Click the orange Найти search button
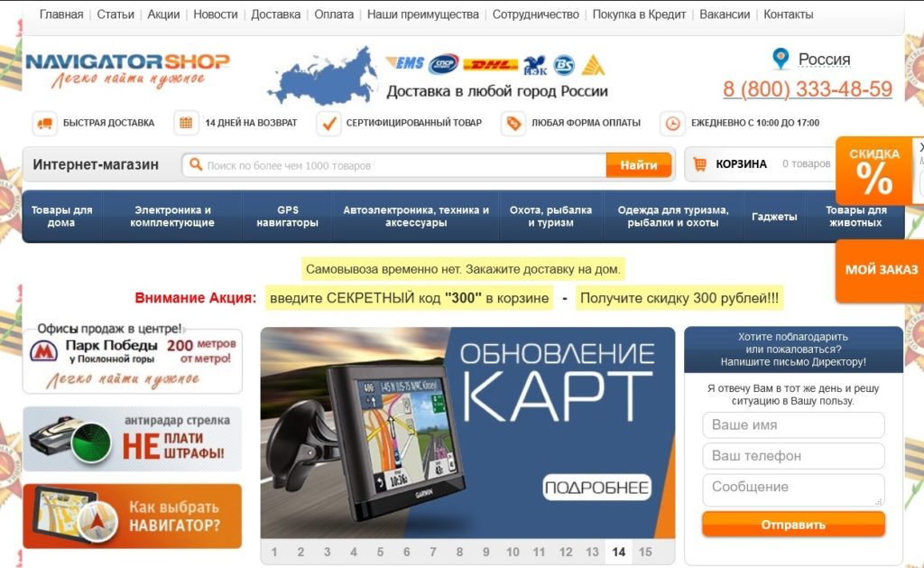Viewport: 924px width, 568px height. tap(639, 165)
